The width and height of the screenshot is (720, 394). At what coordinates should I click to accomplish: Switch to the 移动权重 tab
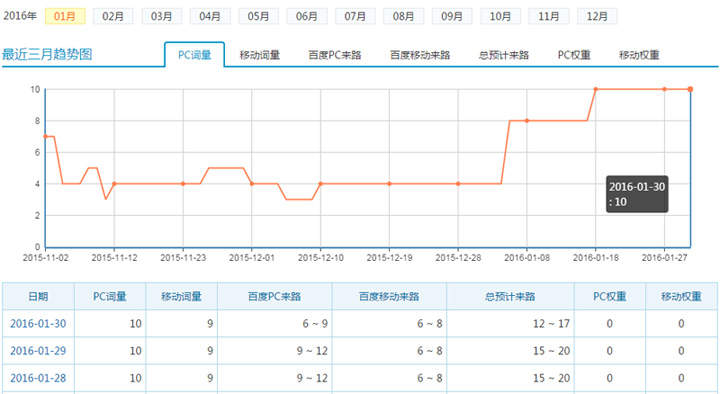pos(639,55)
